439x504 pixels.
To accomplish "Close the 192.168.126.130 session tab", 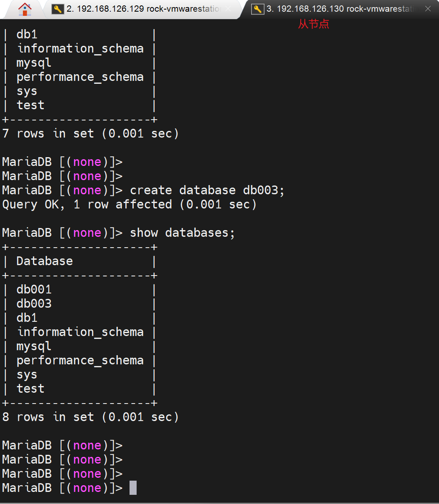I will click(x=428, y=9).
